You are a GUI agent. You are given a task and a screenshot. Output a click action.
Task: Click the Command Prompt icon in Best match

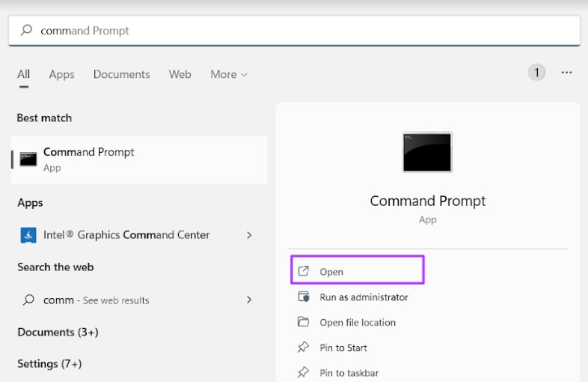[28, 159]
